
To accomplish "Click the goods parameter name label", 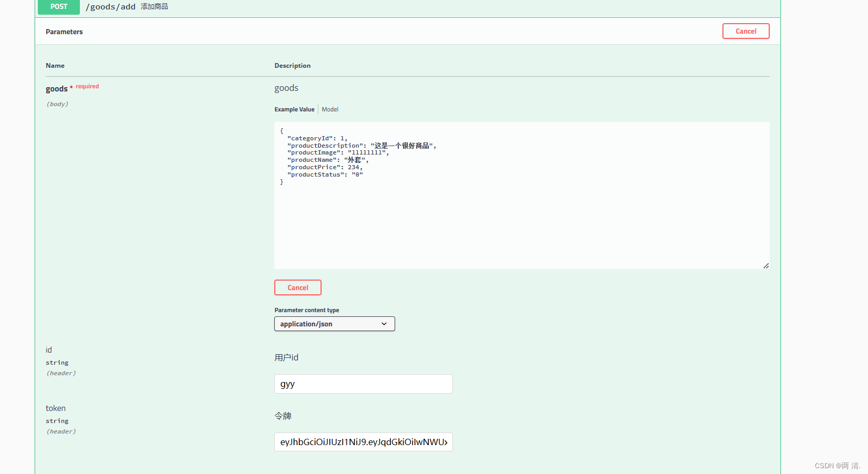I will [x=57, y=89].
